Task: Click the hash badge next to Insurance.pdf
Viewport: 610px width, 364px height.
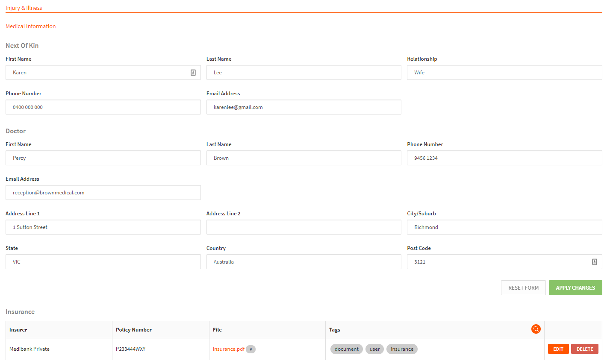Action: [251, 349]
